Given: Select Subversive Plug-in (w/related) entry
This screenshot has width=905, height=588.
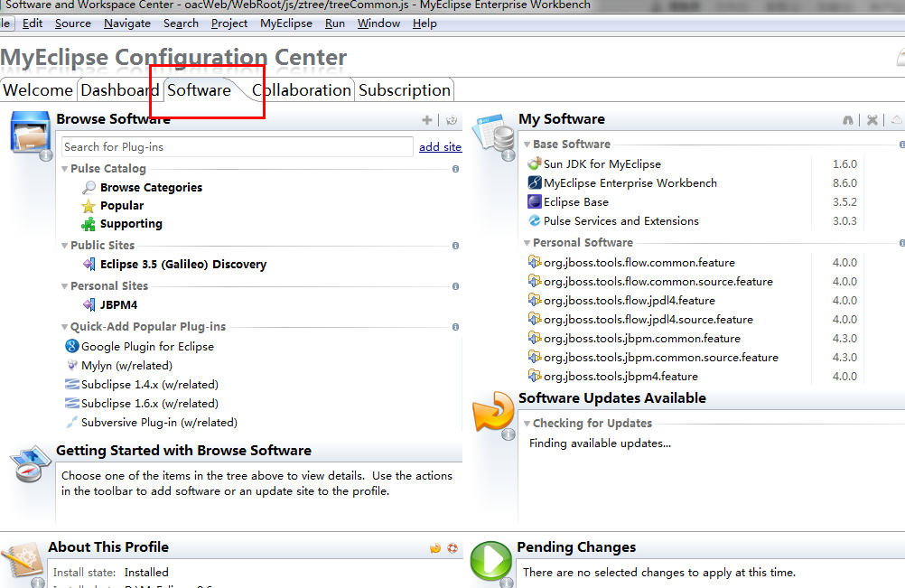Looking at the screenshot, I should coord(159,423).
